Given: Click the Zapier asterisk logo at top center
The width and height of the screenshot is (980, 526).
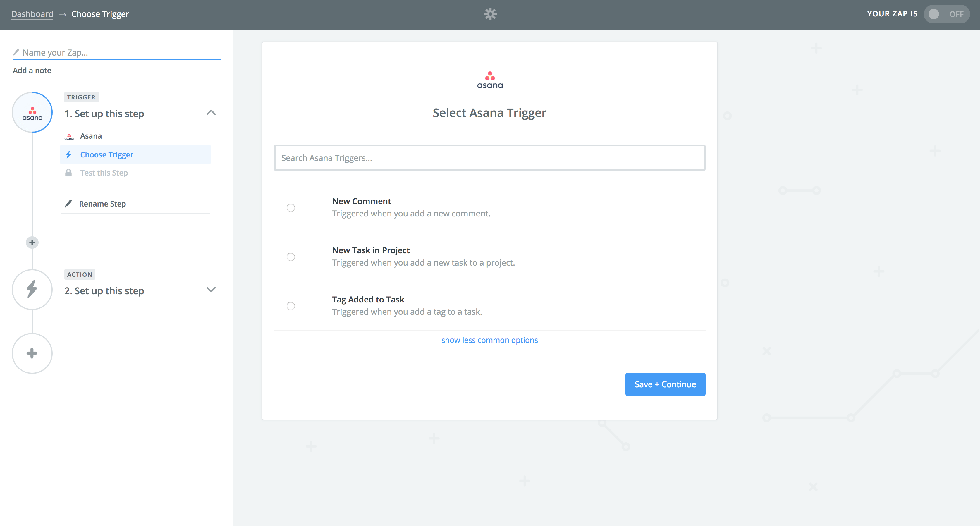Looking at the screenshot, I should (490, 14).
